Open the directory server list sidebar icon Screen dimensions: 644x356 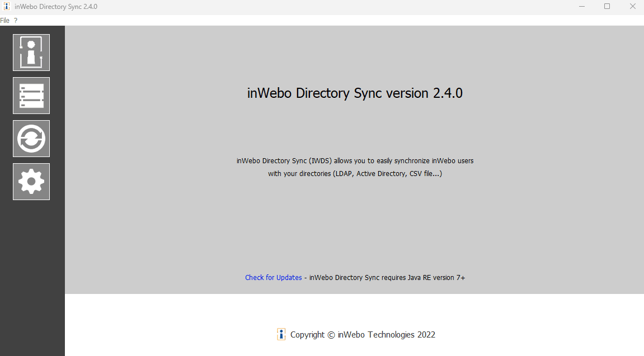coord(31,96)
